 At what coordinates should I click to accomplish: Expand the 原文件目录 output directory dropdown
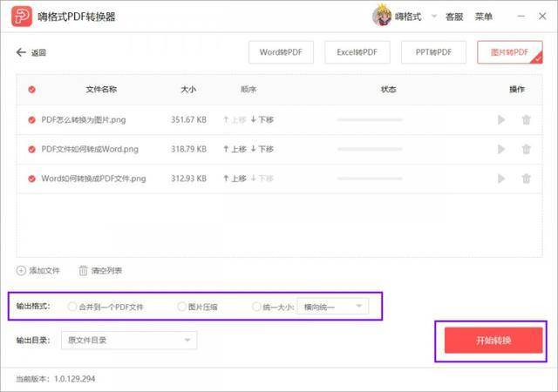coord(128,340)
